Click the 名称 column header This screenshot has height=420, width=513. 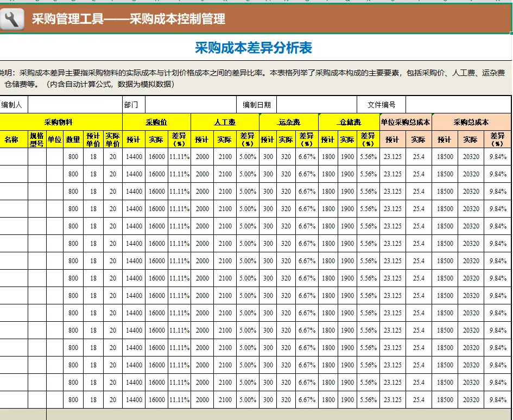(x=14, y=139)
